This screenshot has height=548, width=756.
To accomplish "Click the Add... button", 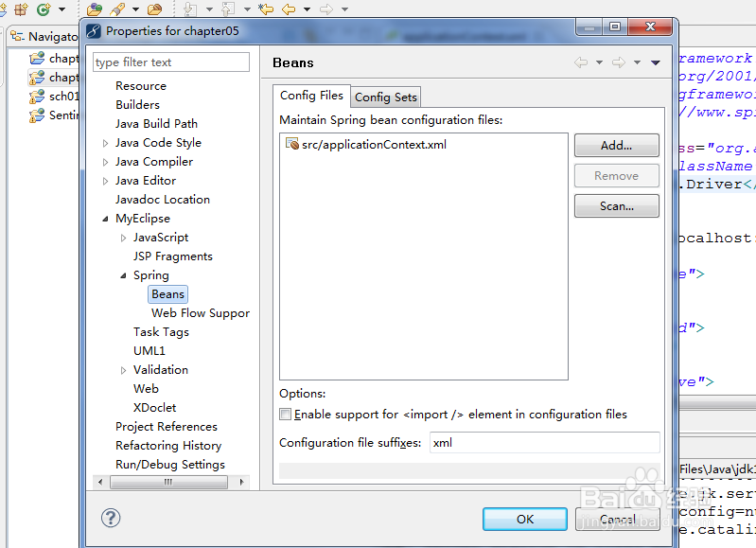I will 617,145.
